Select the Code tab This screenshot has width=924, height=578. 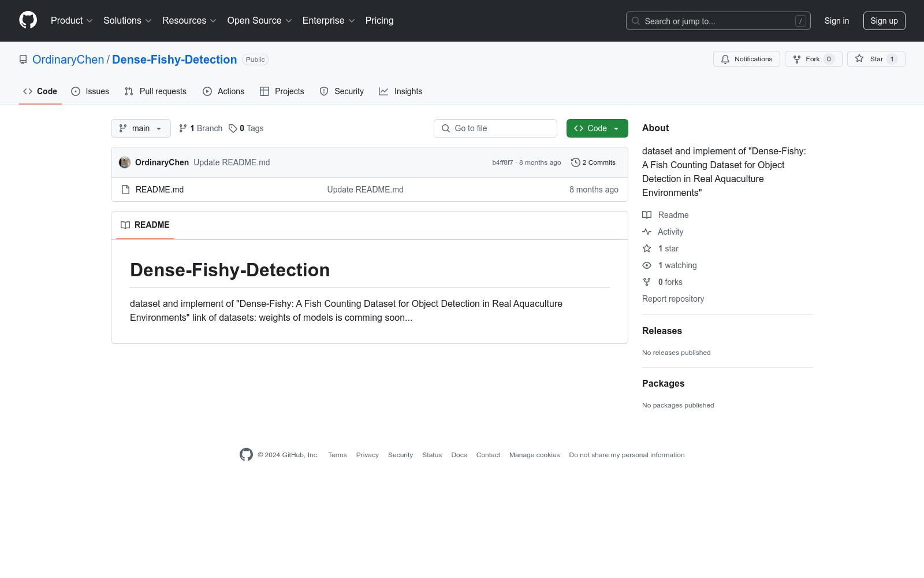40,91
